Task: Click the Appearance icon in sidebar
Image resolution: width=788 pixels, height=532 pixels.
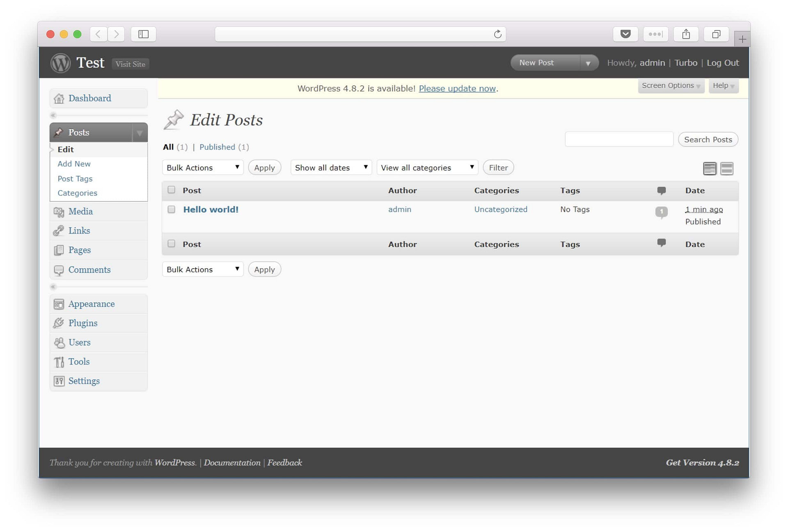Action: coord(59,304)
